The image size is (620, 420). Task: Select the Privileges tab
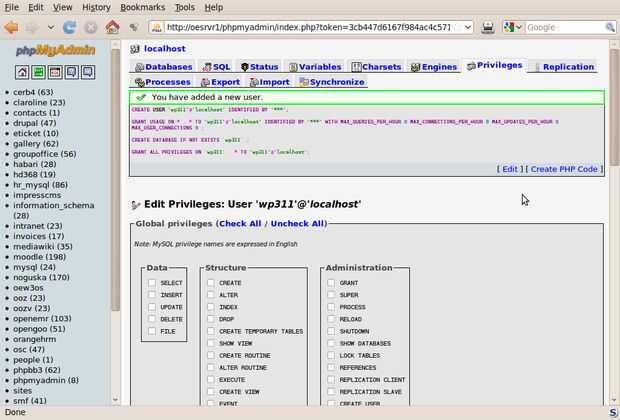pos(495,65)
